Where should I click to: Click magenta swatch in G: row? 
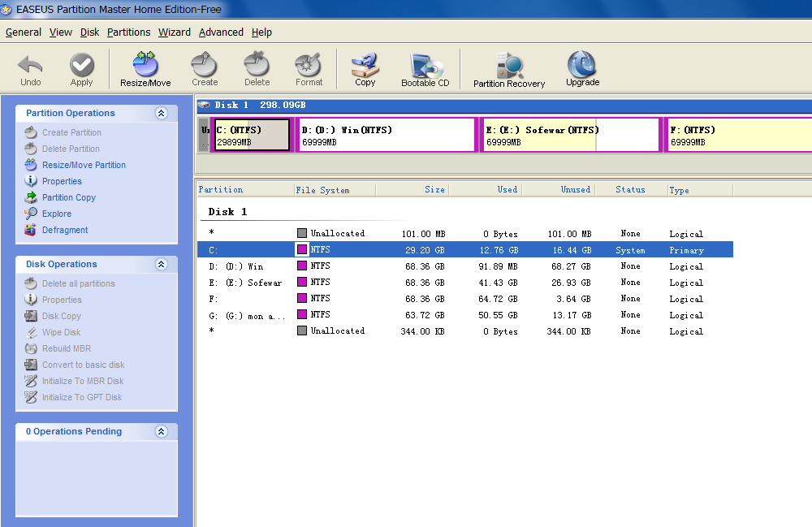coord(302,314)
